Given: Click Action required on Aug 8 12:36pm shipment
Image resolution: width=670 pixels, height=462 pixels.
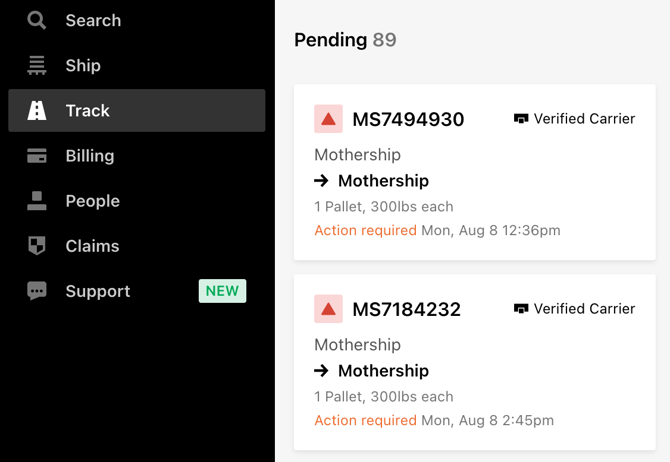Looking at the screenshot, I should [x=365, y=230].
